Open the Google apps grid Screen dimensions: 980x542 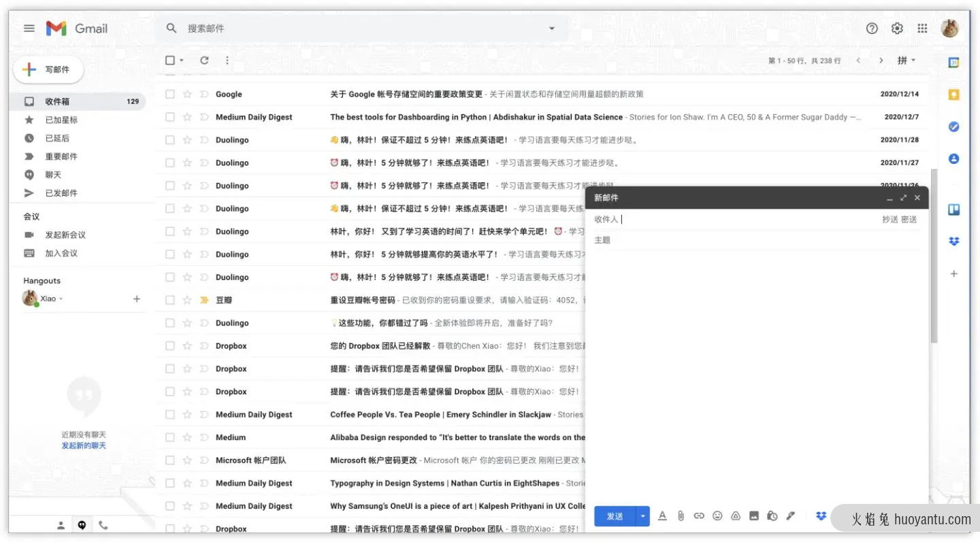[922, 29]
